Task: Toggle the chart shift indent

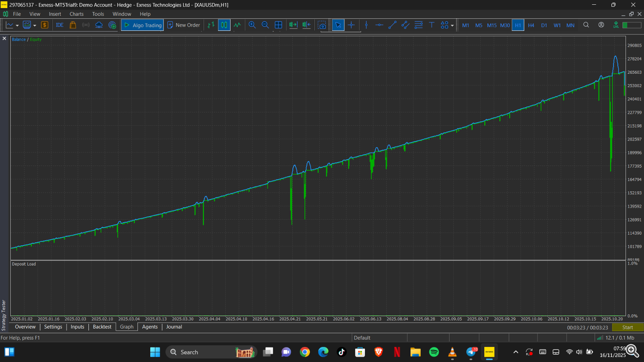Action: [x=307, y=25]
